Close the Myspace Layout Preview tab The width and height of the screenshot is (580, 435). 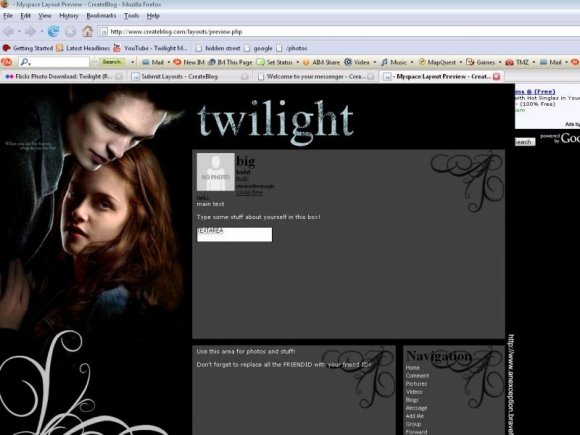(x=496, y=77)
